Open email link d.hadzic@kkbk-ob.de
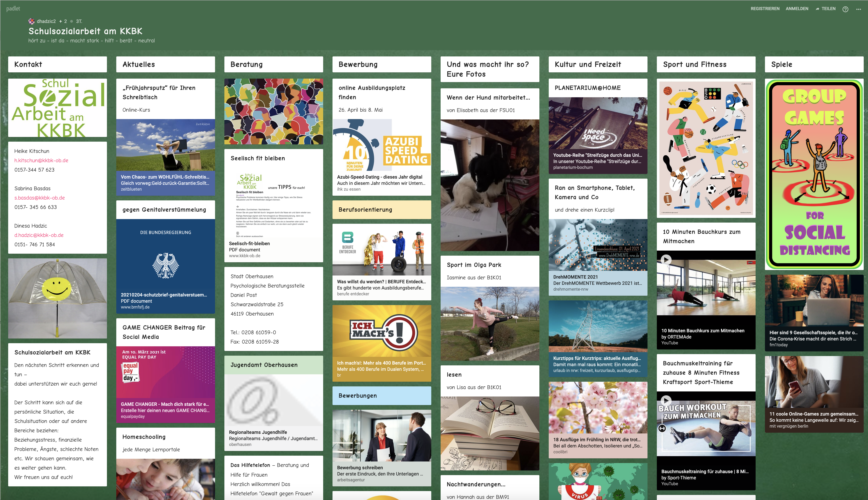The image size is (868, 500). [39, 235]
